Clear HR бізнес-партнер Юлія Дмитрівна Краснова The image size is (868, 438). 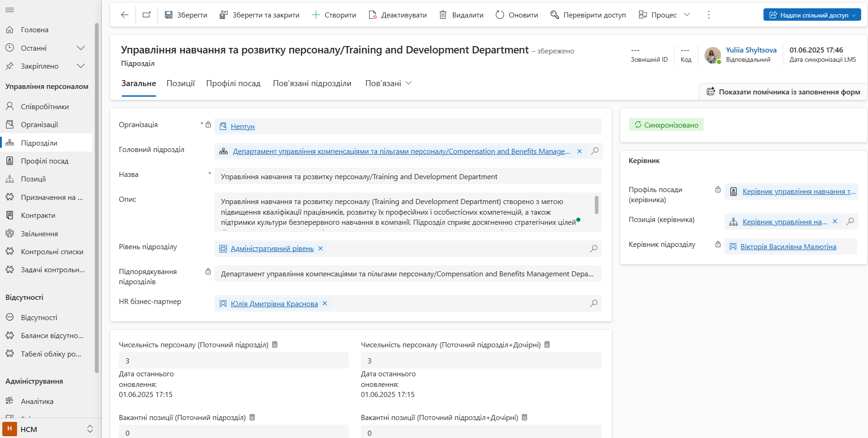325,304
